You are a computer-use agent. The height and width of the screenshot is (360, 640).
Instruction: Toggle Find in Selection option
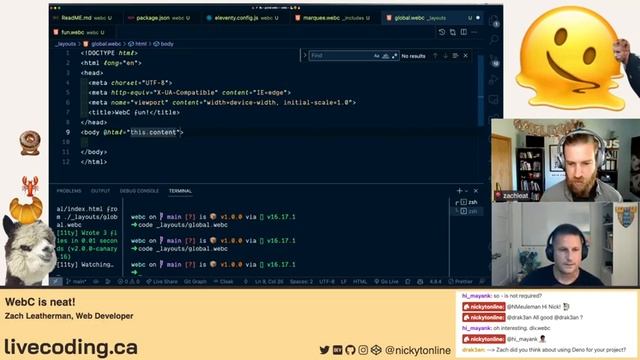455,56
